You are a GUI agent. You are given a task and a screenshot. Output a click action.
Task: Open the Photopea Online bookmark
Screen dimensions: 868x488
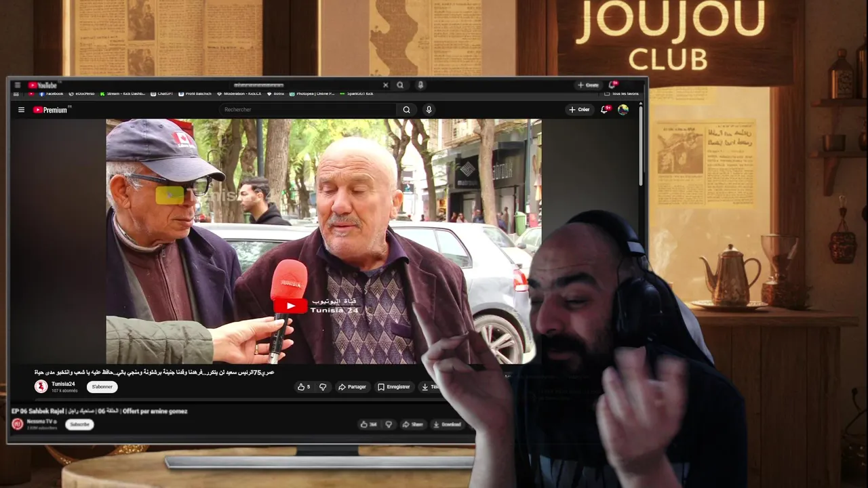pos(312,94)
